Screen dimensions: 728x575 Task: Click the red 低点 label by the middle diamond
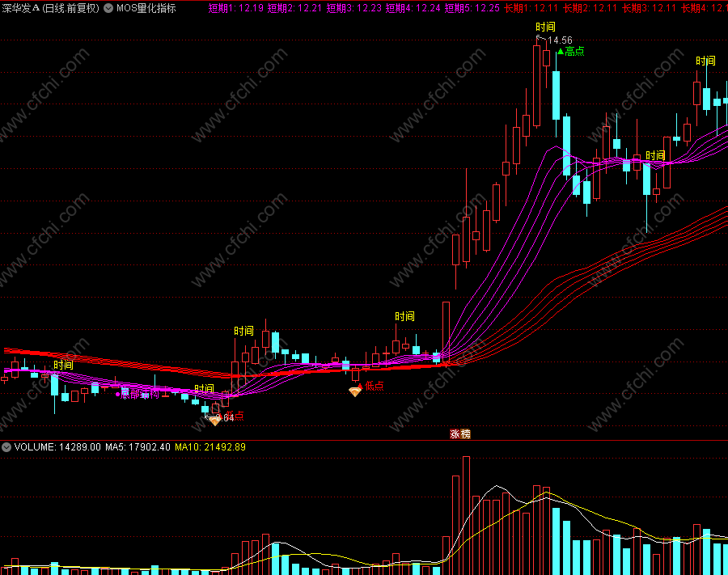pyautogui.click(x=375, y=386)
